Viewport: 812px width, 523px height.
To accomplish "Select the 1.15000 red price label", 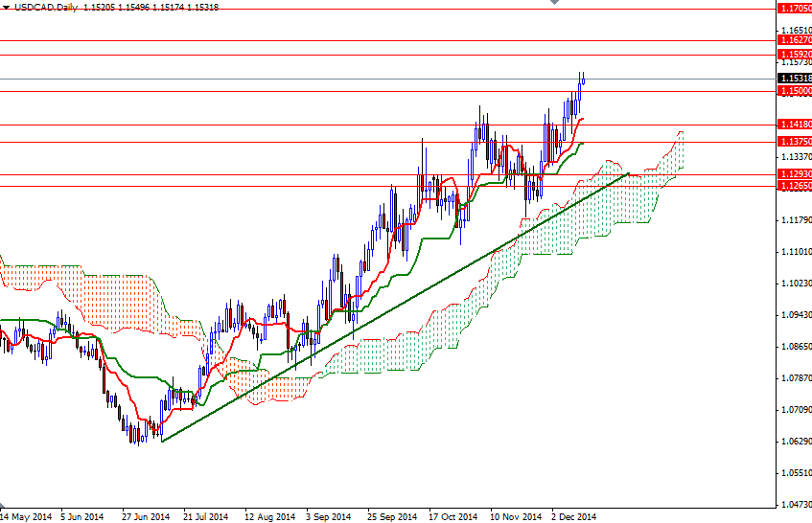I will 795,91.
